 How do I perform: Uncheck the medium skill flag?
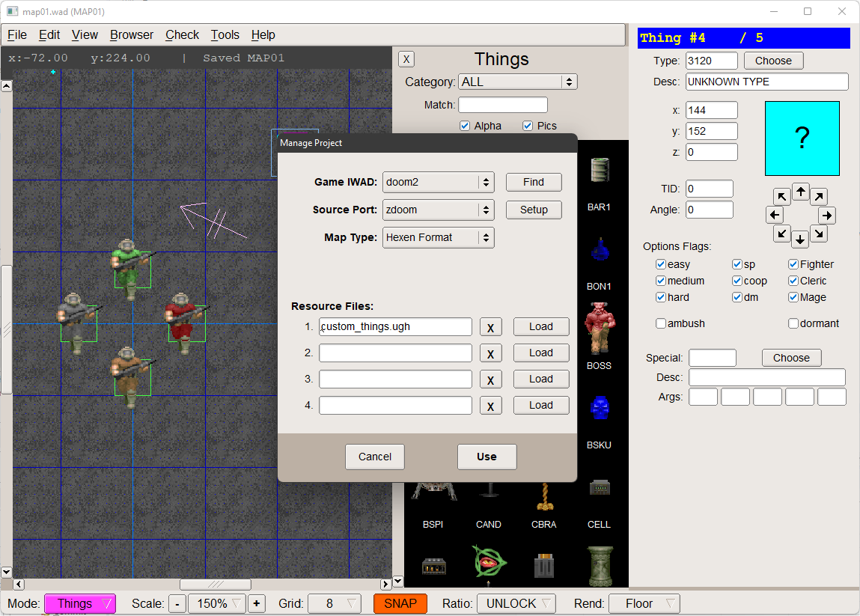point(661,281)
